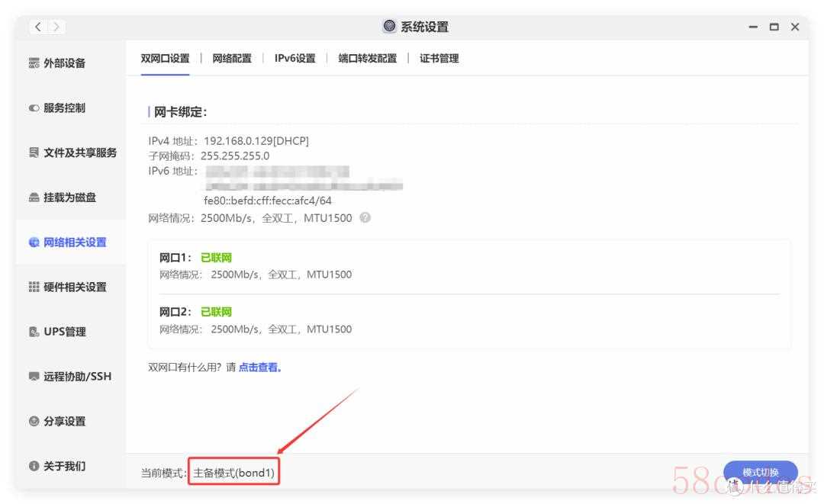
Task: Click the 主备模式(bond1) current mode text
Action: coord(234,473)
